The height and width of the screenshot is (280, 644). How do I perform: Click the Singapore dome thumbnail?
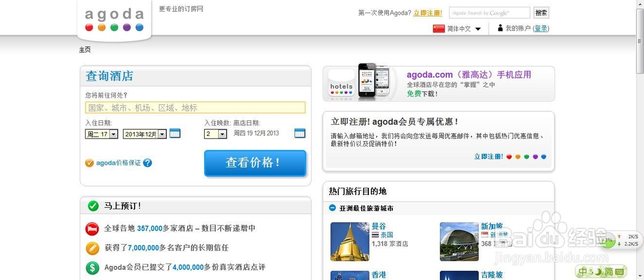click(x=459, y=241)
